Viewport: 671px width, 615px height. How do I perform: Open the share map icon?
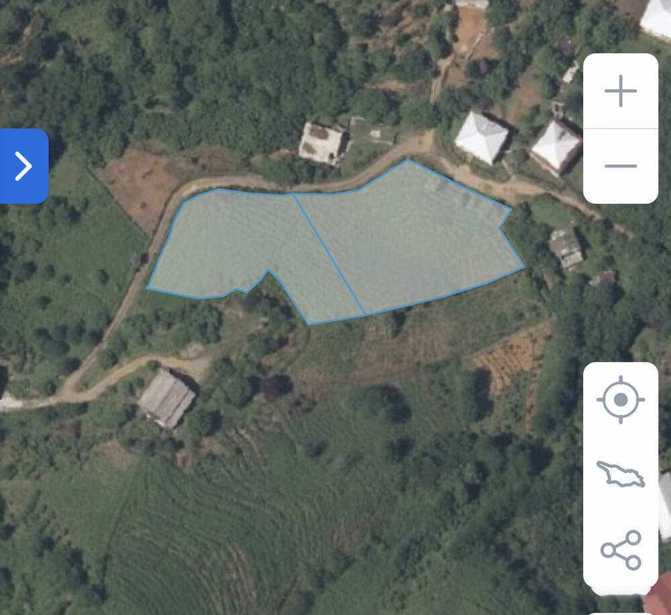point(621,550)
